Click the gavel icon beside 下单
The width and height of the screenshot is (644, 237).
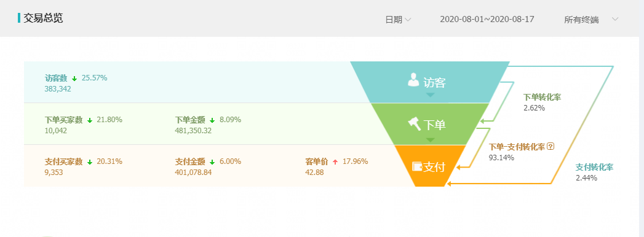tap(415, 123)
